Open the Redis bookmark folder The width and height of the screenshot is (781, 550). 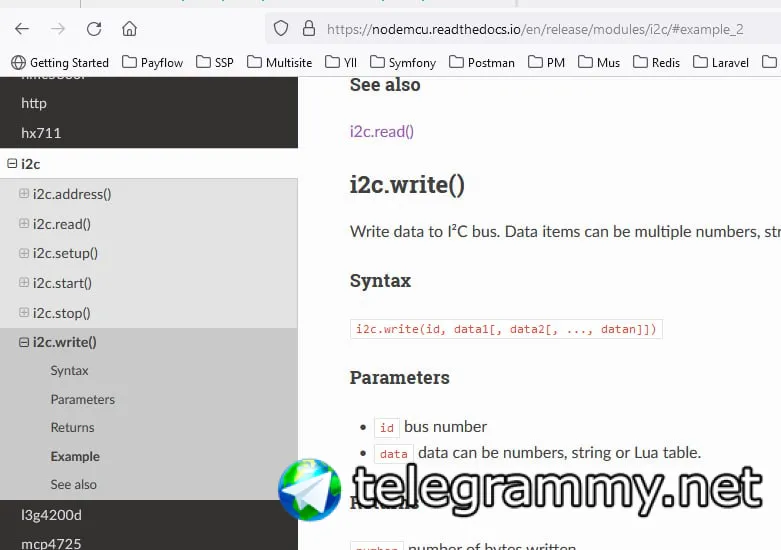point(656,63)
